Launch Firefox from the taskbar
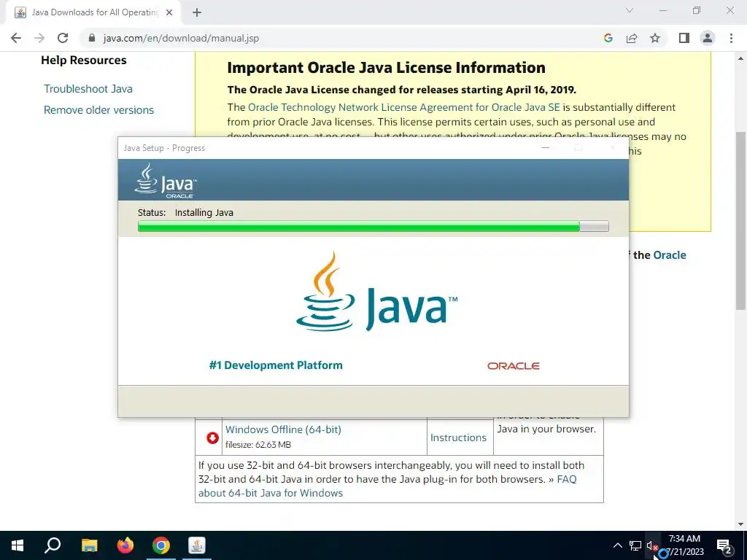Image resolution: width=747 pixels, height=560 pixels. (125, 545)
